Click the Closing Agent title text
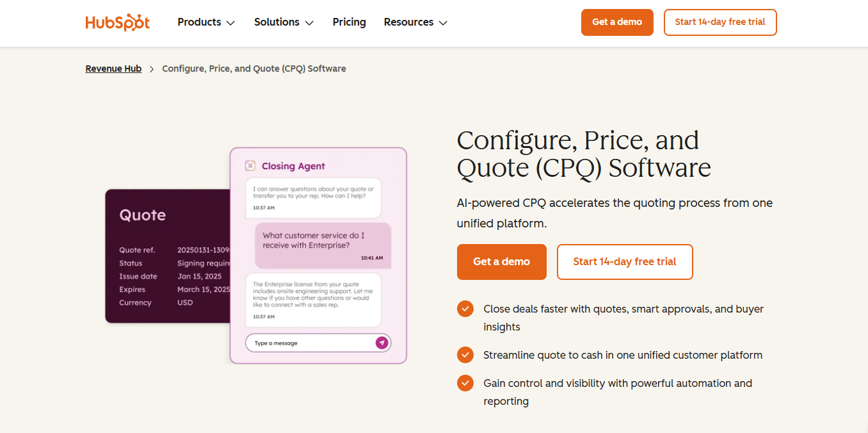This screenshot has height=433, width=868. (293, 166)
